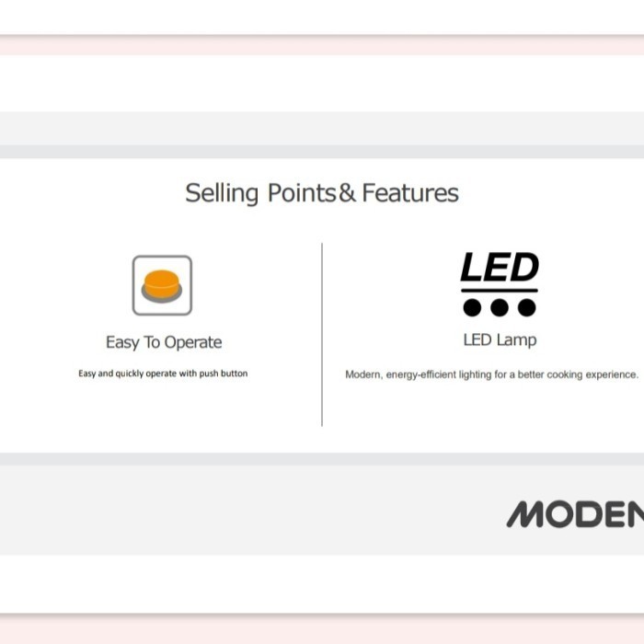The width and height of the screenshot is (644, 644).
Task: Click the horizontal bar beneath the LED letters
Action: (499, 291)
